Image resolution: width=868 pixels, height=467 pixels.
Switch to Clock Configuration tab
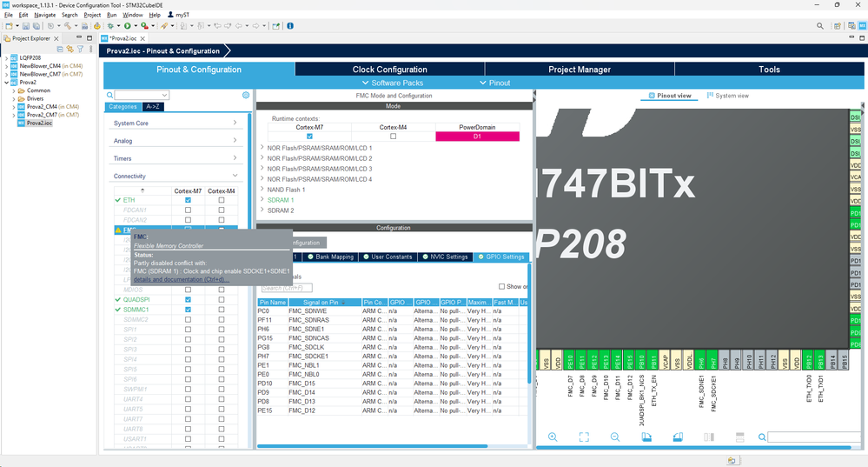390,70
